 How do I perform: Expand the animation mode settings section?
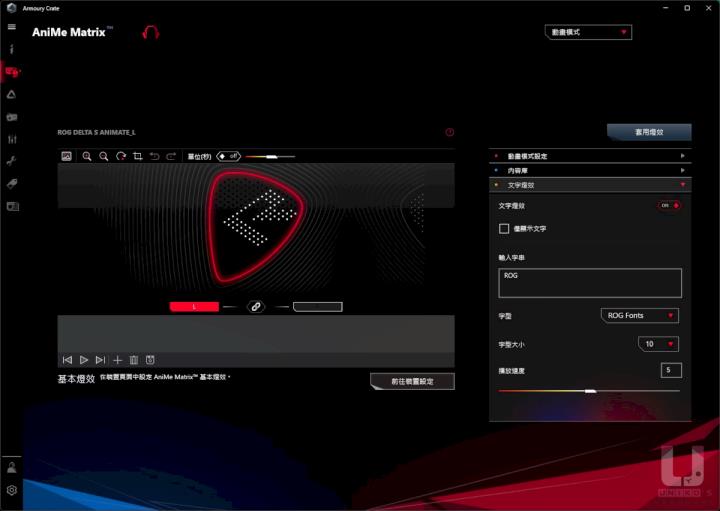click(590, 156)
